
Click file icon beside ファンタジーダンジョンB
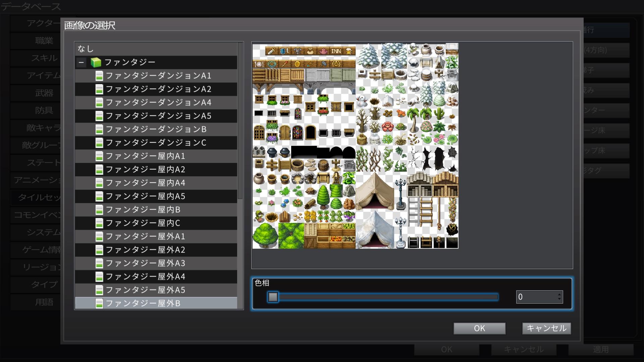pyautogui.click(x=99, y=129)
